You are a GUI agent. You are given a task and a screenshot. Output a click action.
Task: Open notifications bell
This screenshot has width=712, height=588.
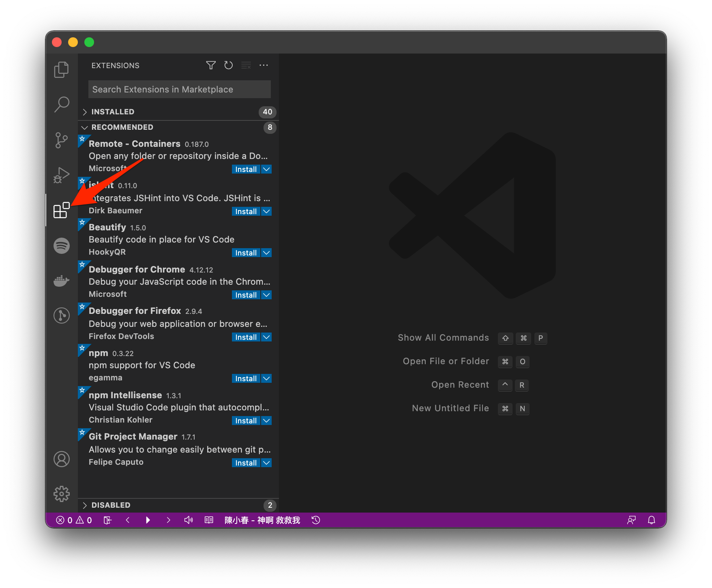click(652, 520)
